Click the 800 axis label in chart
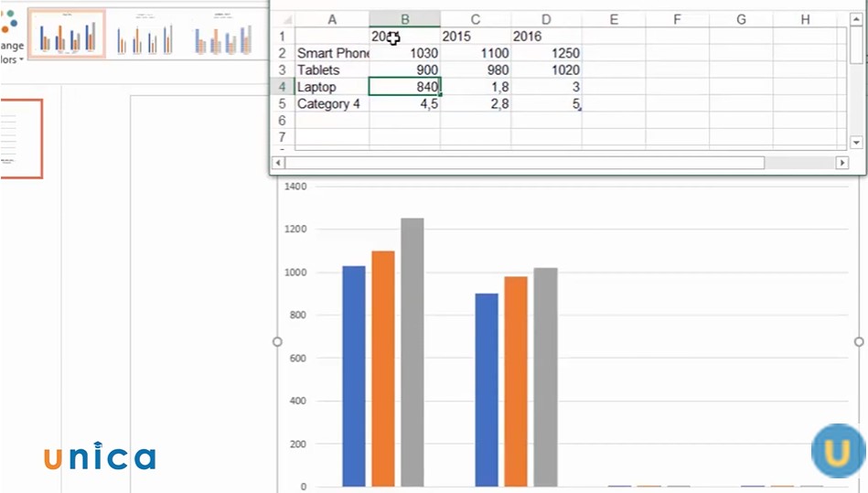 [x=298, y=315]
